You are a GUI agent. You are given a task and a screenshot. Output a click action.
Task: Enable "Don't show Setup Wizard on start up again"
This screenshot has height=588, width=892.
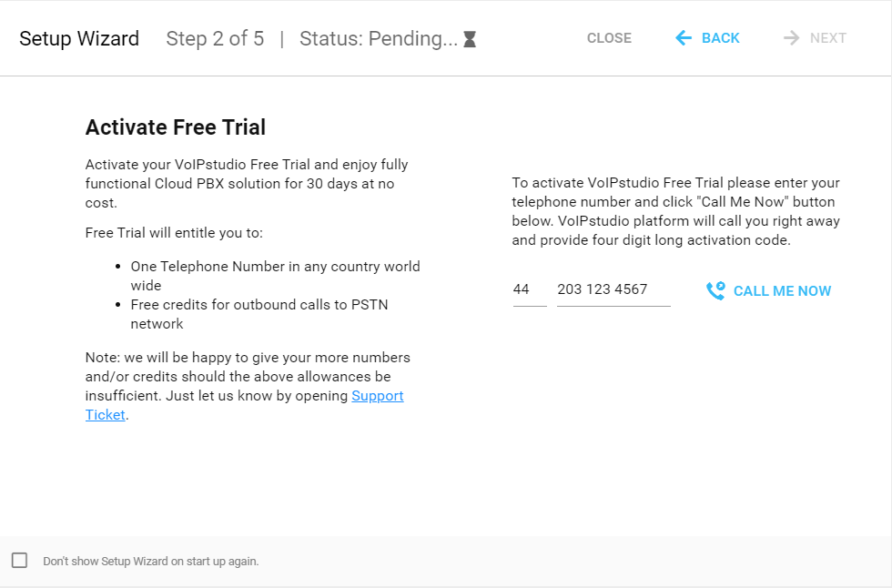pyautogui.click(x=19, y=559)
